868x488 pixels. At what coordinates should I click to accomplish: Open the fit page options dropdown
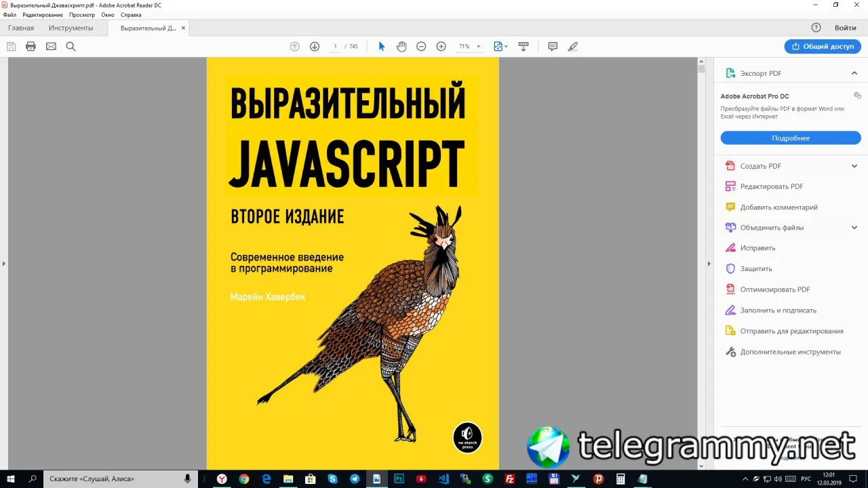click(x=500, y=46)
